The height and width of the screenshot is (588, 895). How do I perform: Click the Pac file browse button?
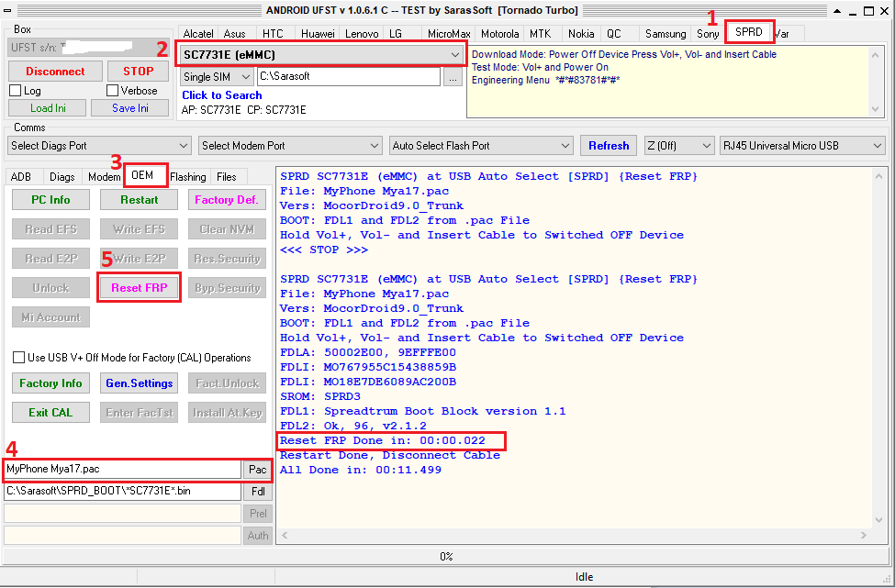[257, 470]
